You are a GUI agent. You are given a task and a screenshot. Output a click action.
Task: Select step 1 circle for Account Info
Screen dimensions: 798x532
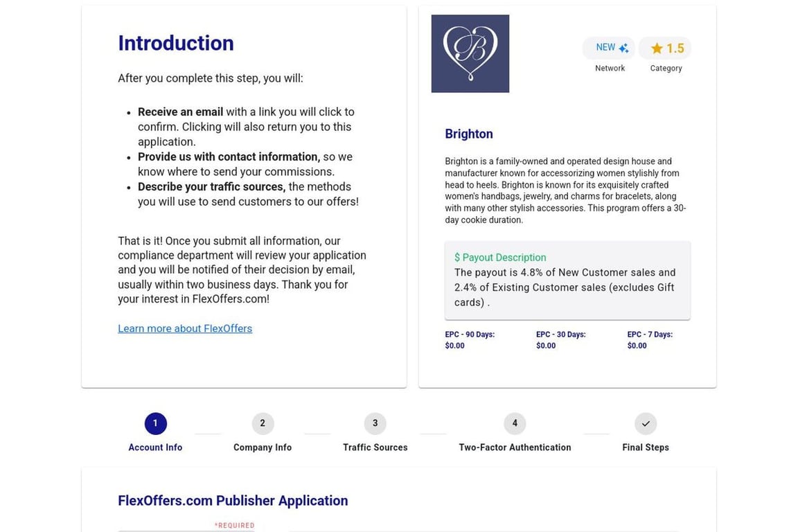pos(155,423)
